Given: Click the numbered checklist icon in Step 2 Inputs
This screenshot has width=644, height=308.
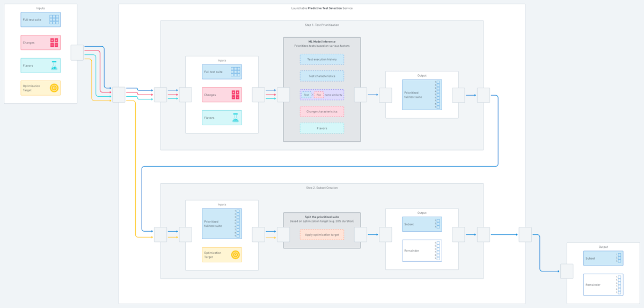Looking at the screenshot, I should (x=237, y=224).
